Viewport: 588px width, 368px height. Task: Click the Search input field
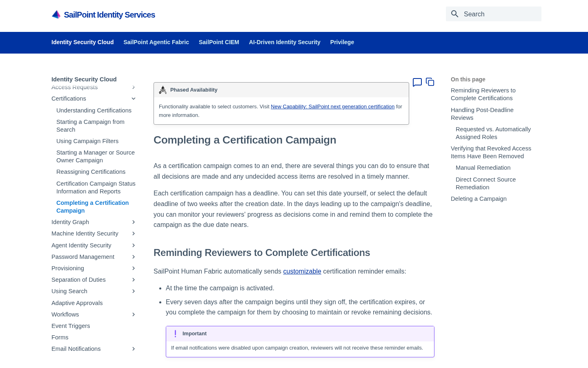click(x=494, y=14)
